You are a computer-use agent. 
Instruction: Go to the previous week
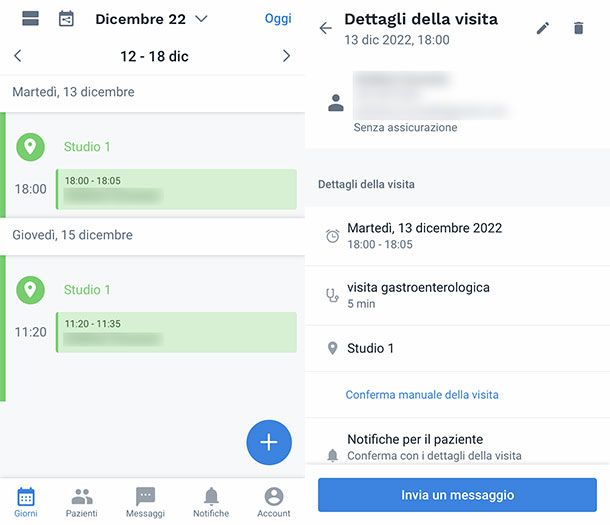(x=18, y=56)
